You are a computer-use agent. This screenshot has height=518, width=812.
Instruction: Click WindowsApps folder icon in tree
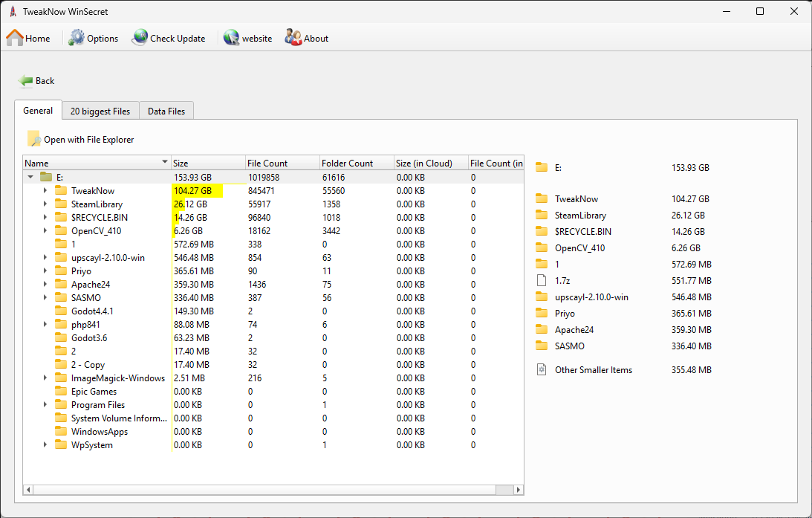click(x=61, y=431)
